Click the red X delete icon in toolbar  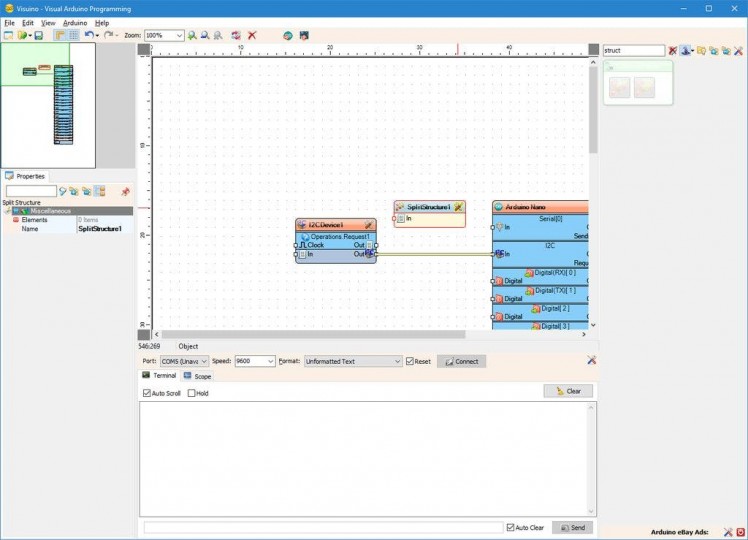[252, 35]
